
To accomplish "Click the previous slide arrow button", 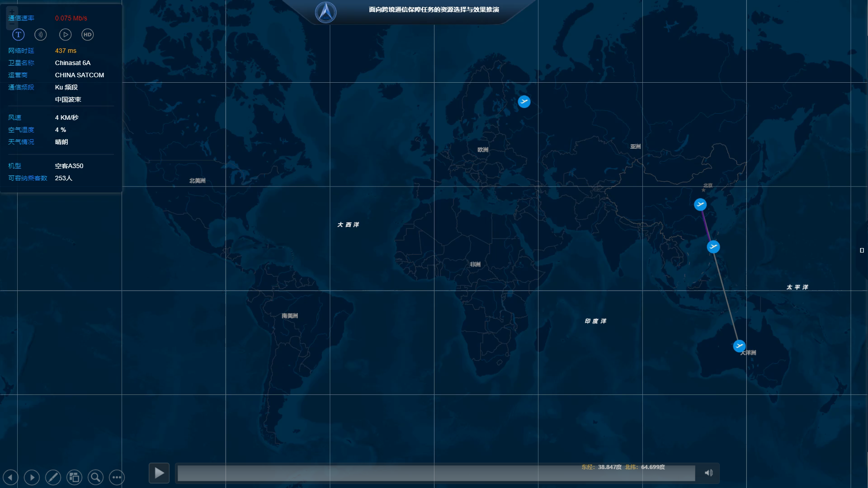I will (x=10, y=477).
